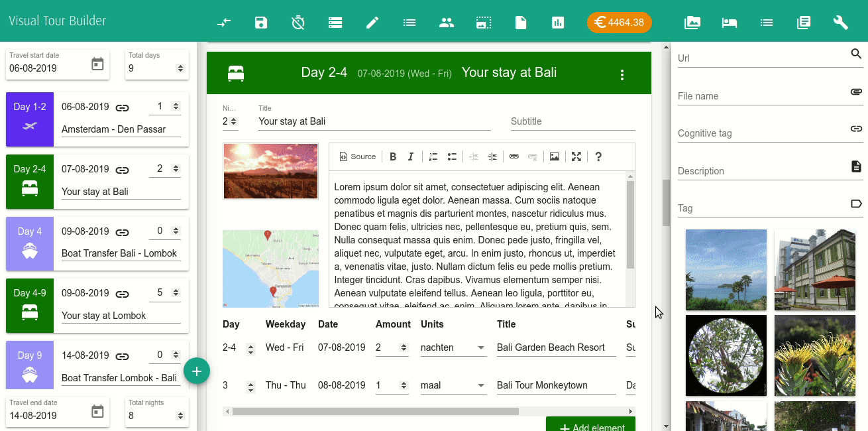The width and height of the screenshot is (868, 431).
Task: Click the editor help question mark icon
Action: [x=598, y=156]
